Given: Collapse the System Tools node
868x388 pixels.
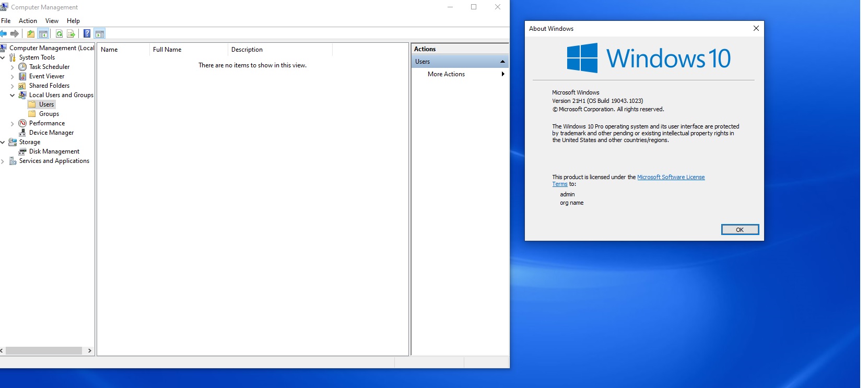Looking at the screenshot, I should click(x=3, y=57).
